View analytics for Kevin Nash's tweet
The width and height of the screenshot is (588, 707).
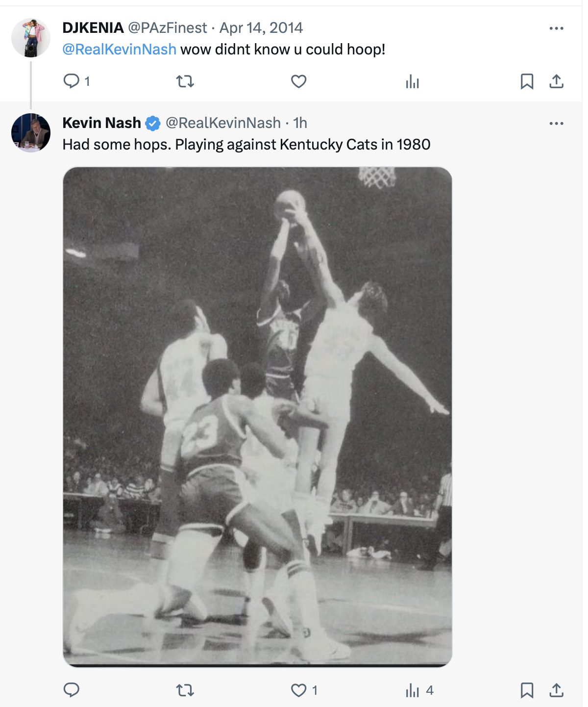pos(413,691)
